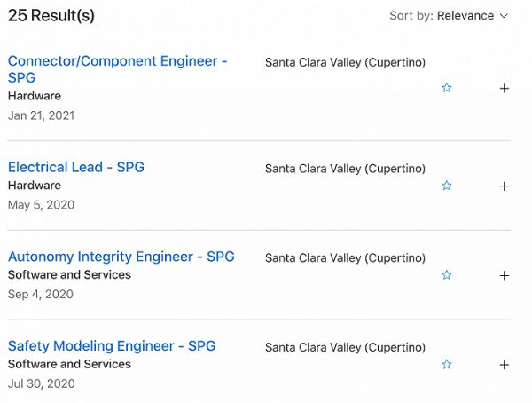Expand Connector/Component Engineer details with plus

pyautogui.click(x=505, y=88)
